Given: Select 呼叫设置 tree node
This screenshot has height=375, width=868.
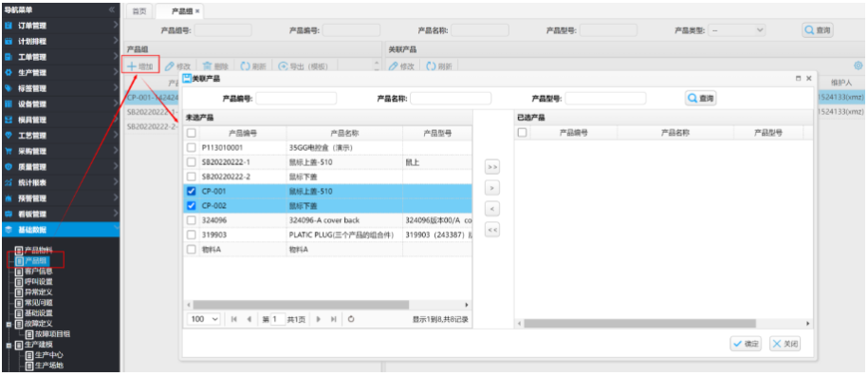Looking at the screenshot, I should [x=38, y=281].
